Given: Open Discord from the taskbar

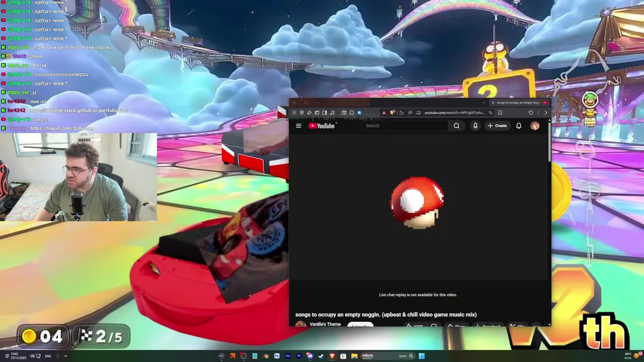Looking at the screenshot, I should point(310,356).
